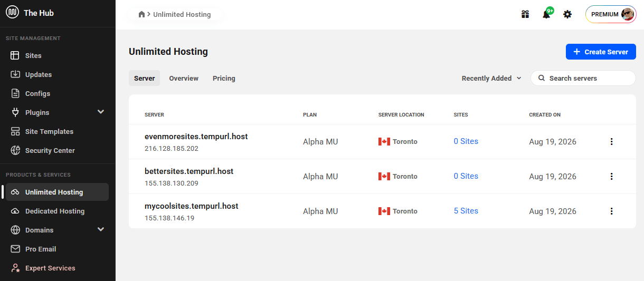Click the PREMIUM account button
The height and width of the screenshot is (281, 644).
[x=611, y=14]
